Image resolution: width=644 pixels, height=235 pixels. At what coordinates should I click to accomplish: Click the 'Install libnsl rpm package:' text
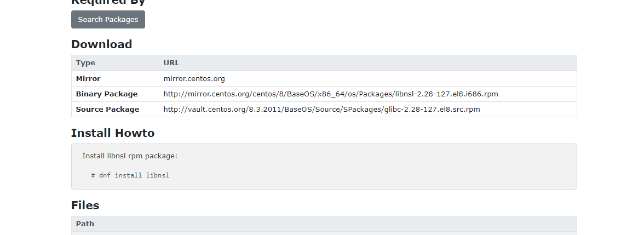click(130, 156)
